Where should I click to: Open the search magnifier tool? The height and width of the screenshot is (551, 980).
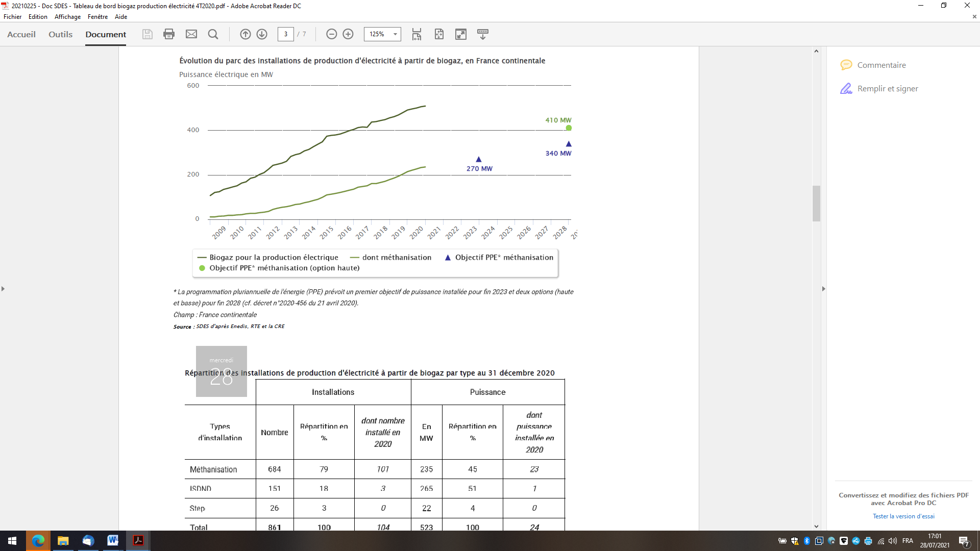click(x=213, y=34)
